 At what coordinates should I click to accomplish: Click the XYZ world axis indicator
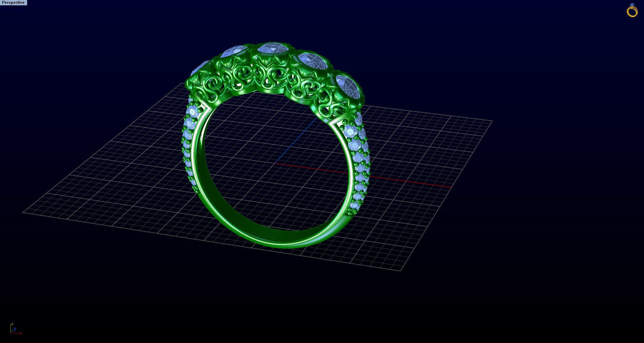15,329
